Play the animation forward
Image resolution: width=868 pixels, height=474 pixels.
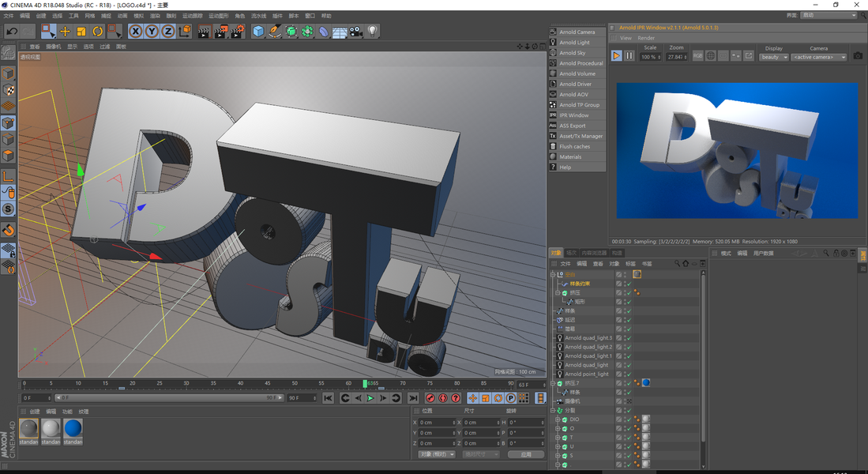370,398
